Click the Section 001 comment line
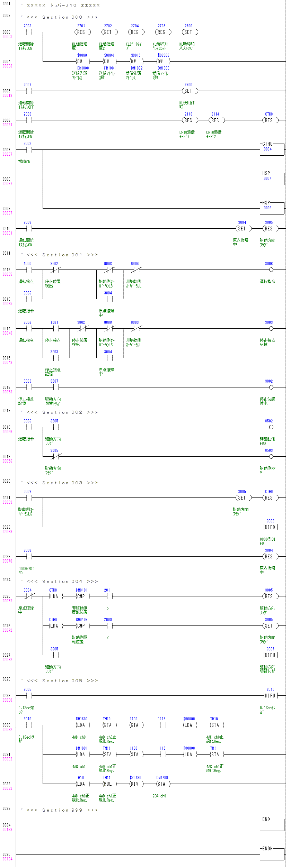 [60, 255]
